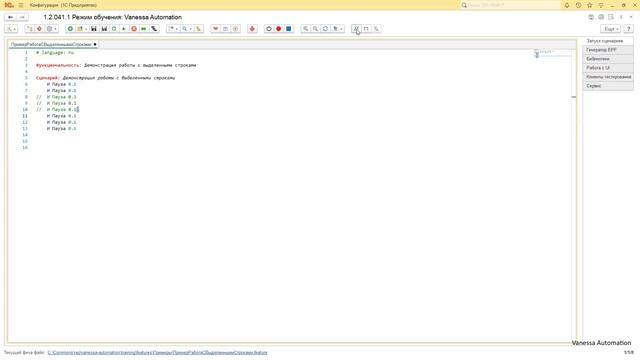Open history clock icon

click(x=578, y=5)
